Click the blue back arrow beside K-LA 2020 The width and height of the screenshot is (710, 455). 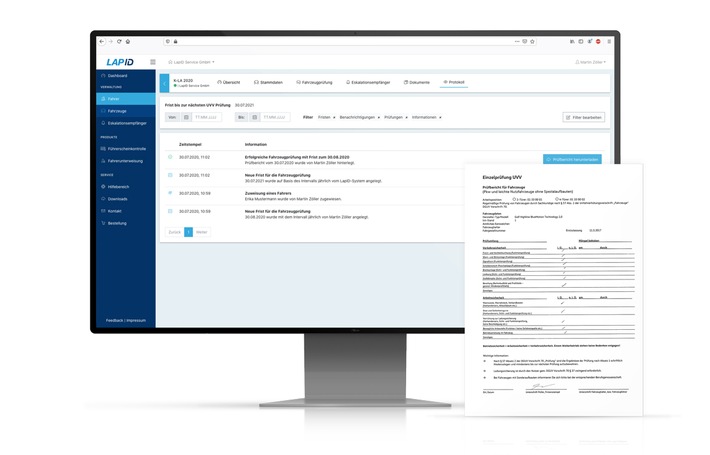[x=165, y=83]
